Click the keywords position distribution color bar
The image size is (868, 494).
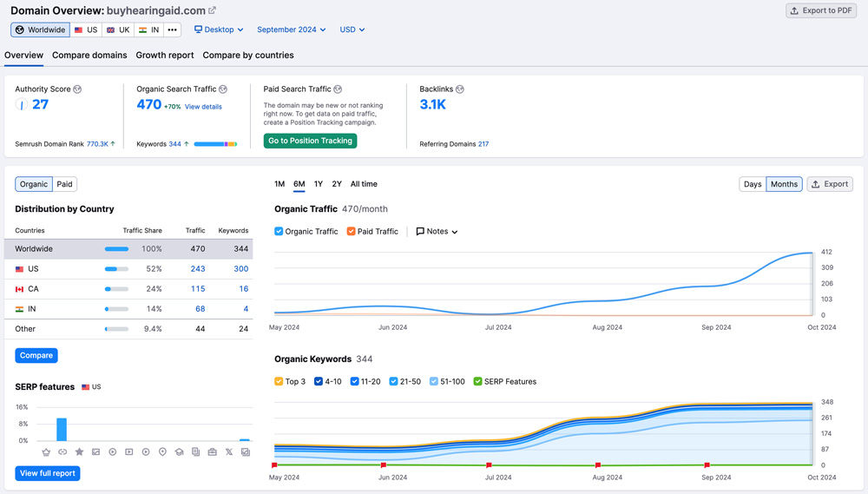coord(215,144)
